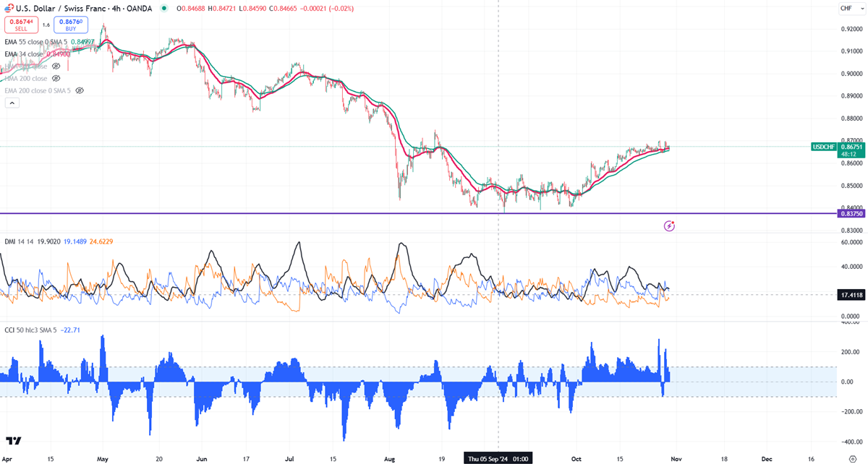868x464 pixels.
Task: Collapse the indicator legend with the chevron
Action: coord(12,103)
